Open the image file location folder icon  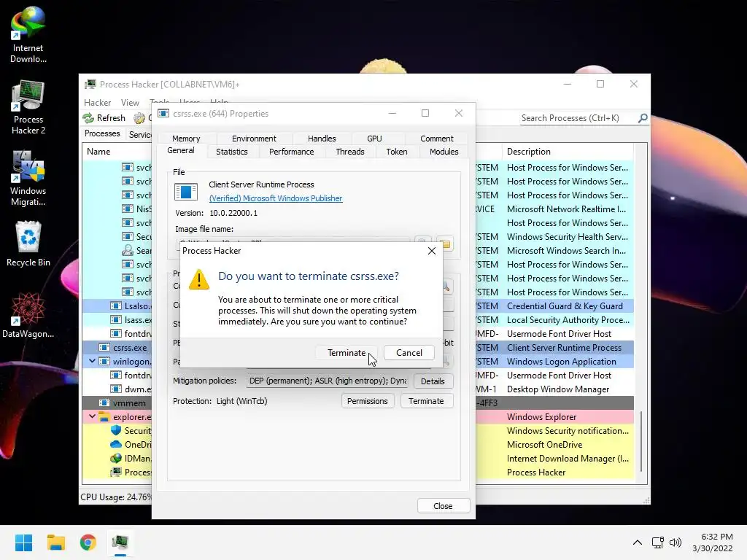(445, 244)
